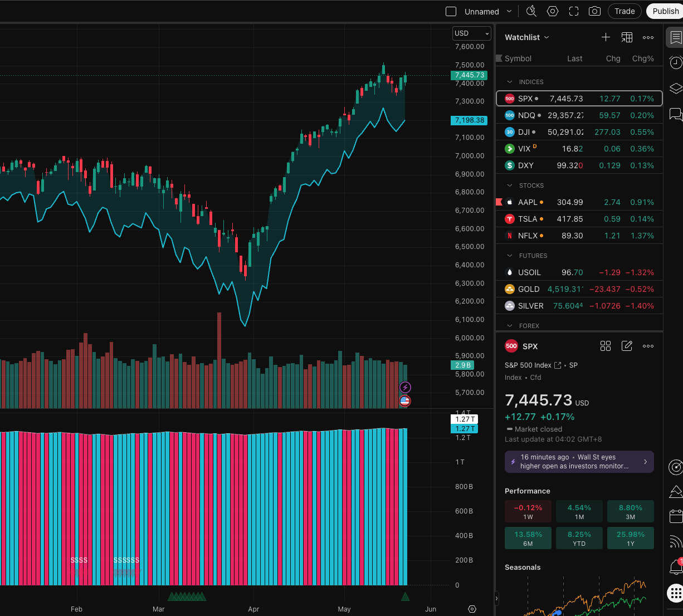Viewport: 683px width, 616px height.
Task: Select the DXY row in watchlist
Action: click(579, 165)
